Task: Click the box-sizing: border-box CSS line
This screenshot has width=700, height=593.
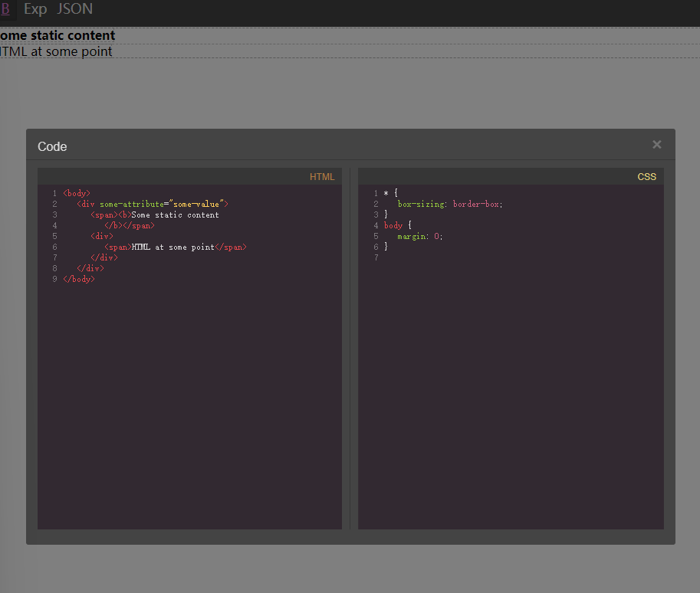Action: pyautogui.click(x=450, y=204)
